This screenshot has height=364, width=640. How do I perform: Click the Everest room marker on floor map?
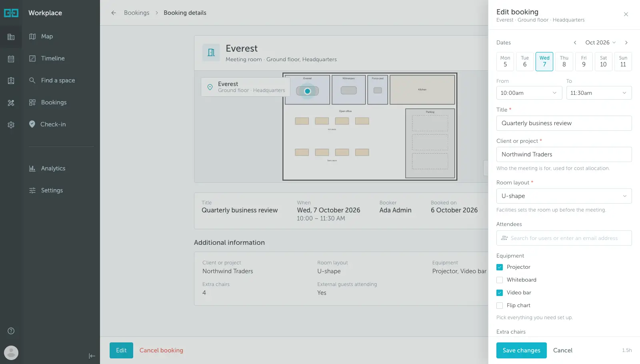tap(308, 91)
